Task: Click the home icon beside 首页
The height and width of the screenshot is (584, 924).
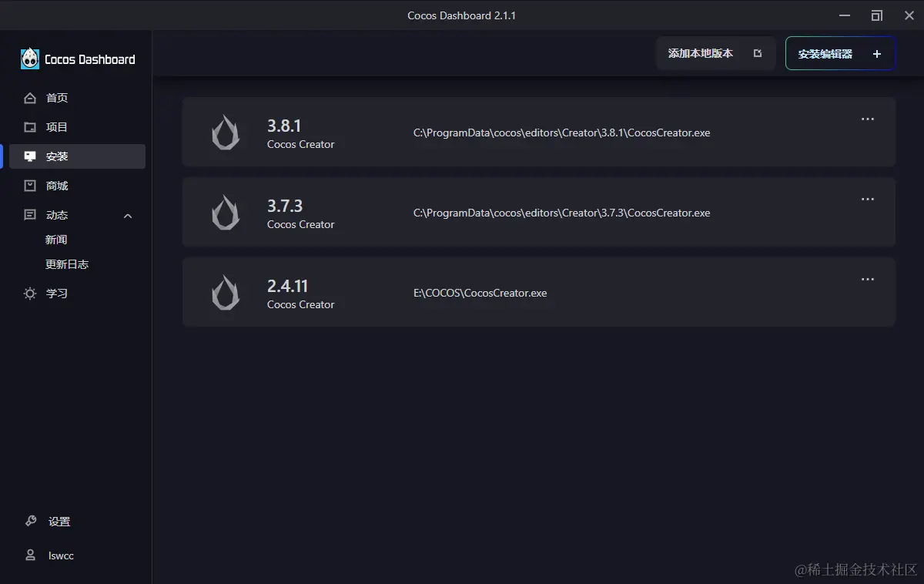Action: [x=30, y=98]
